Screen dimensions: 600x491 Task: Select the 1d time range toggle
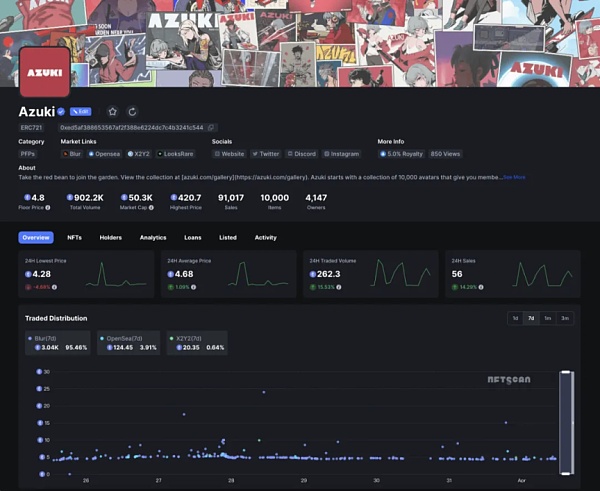click(x=515, y=318)
